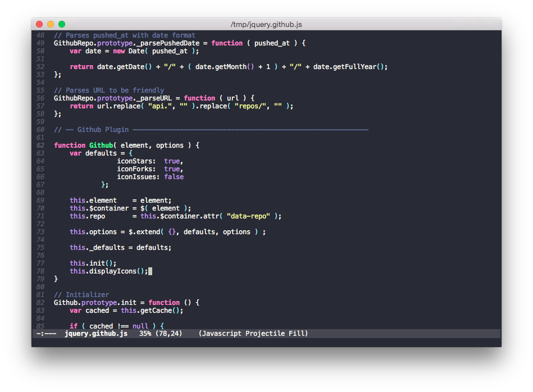Click the "Parses URL to be friendly" comment
Screen dimensions: 533x392
pos(109,90)
